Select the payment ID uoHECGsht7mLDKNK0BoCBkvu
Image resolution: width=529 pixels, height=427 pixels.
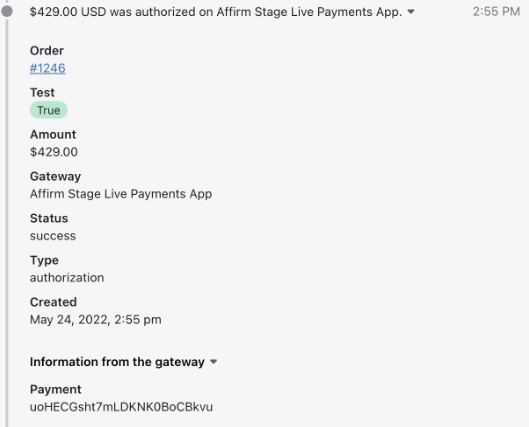(x=121, y=407)
